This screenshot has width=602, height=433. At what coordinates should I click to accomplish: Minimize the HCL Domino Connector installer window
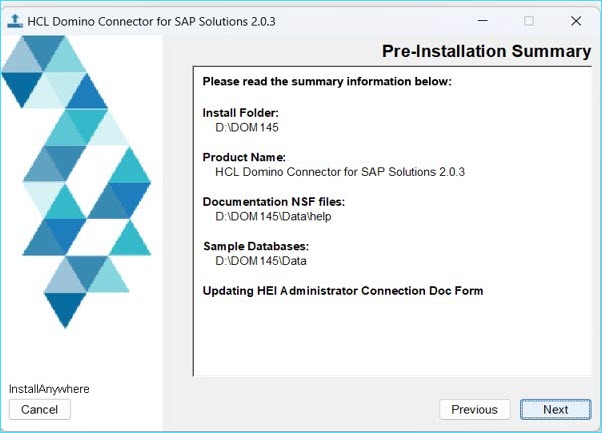pos(482,21)
